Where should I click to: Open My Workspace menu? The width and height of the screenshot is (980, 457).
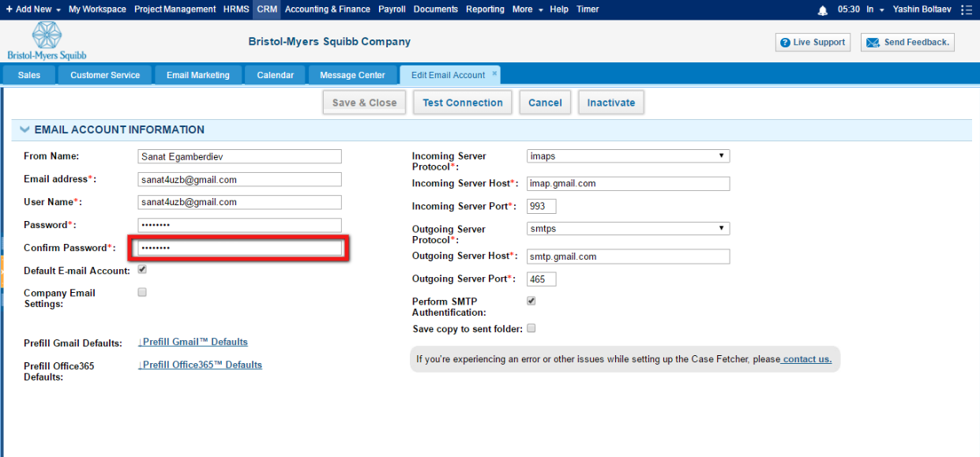pos(97,9)
